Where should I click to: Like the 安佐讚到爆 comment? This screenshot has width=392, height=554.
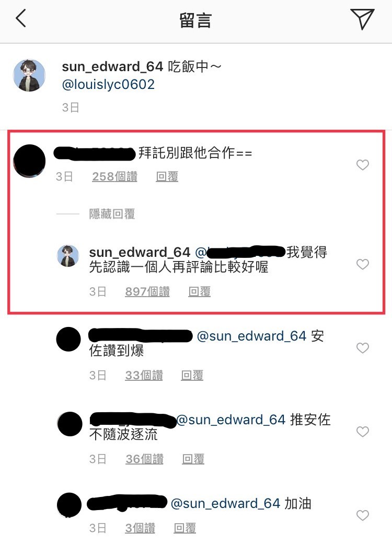click(x=362, y=348)
